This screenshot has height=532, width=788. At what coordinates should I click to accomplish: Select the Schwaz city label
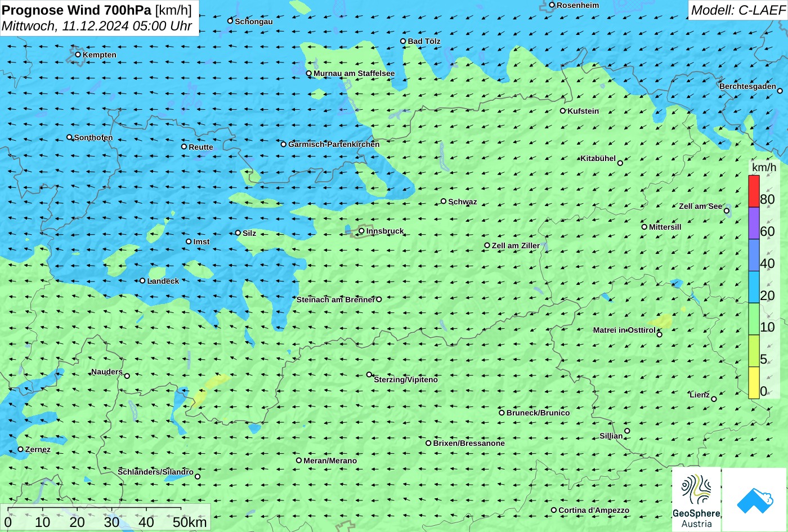(x=463, y=202)
